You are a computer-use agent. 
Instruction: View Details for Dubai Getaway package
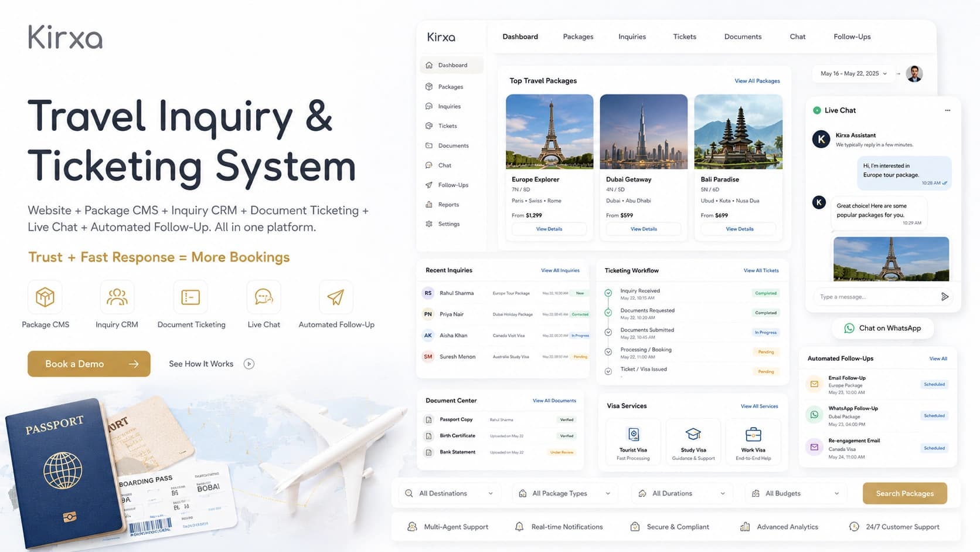pos(644,229)
